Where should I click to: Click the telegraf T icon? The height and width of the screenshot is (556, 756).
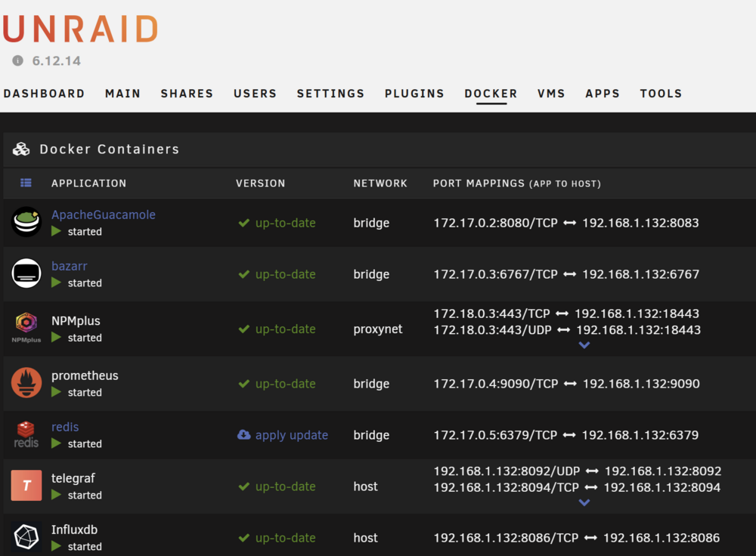click(26, 486)
